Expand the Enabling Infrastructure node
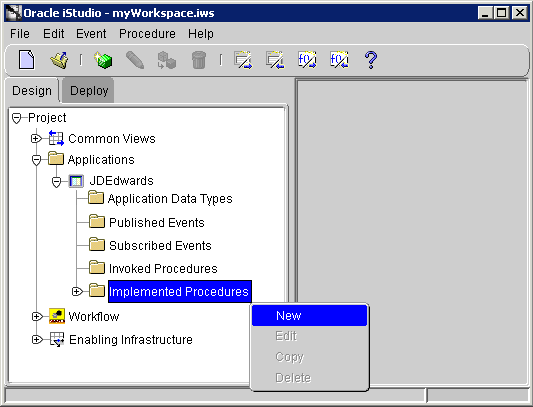The image size is (533, 407). pos(36,340)
